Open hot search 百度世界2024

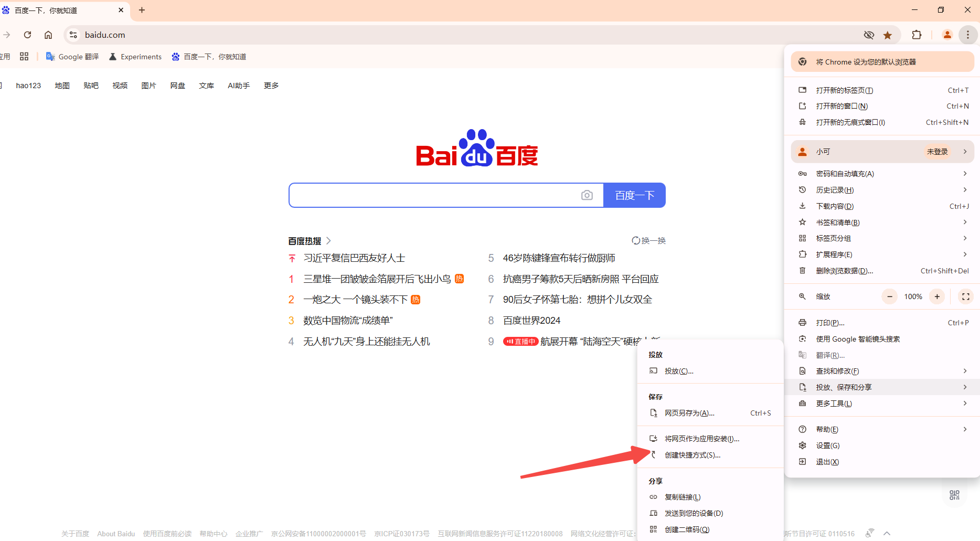pyautogui.click(x=531, y=320)
